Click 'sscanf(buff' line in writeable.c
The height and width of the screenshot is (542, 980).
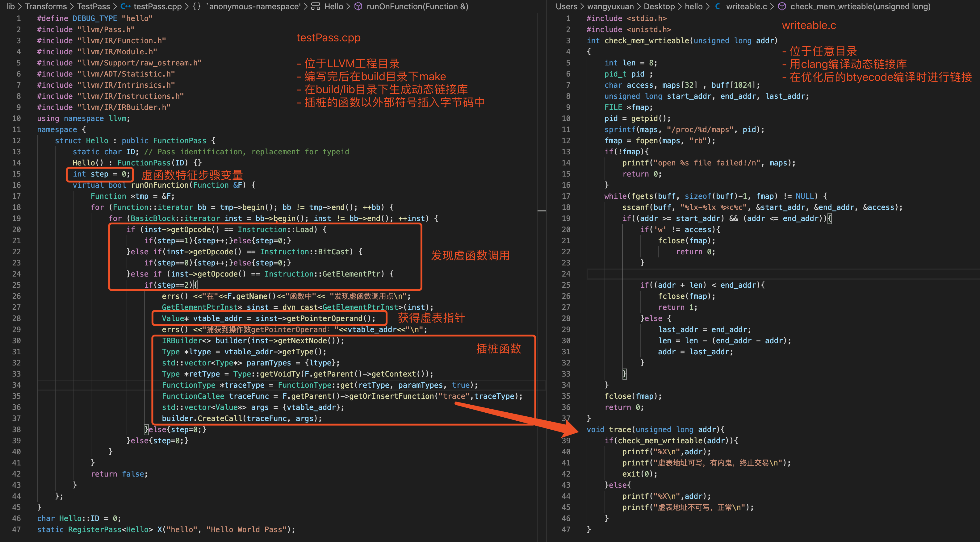[762, 207]
